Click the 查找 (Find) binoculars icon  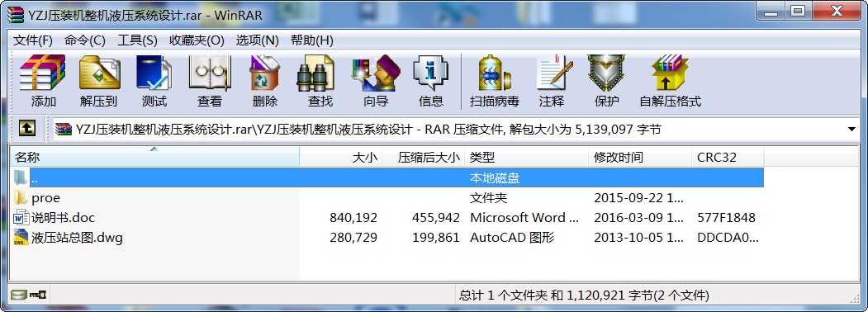[315, 73]
